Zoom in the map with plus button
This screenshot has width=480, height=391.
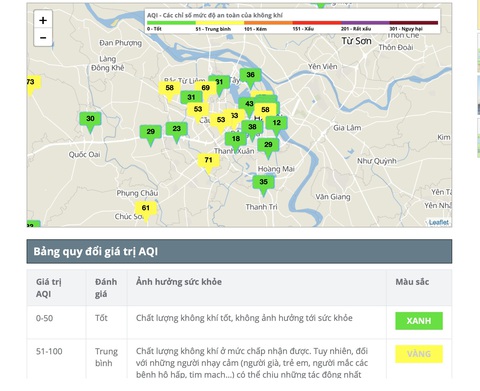(x=43, y=20)
